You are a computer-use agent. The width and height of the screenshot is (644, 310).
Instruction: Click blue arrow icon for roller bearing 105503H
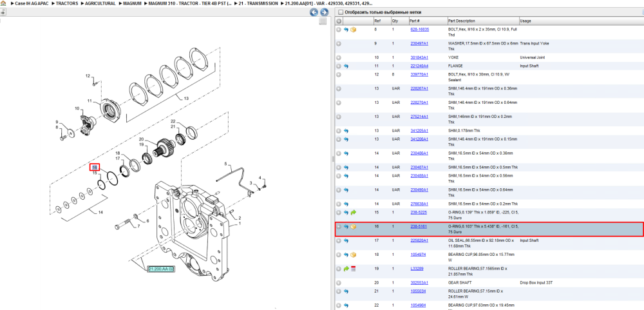point(346,291)
